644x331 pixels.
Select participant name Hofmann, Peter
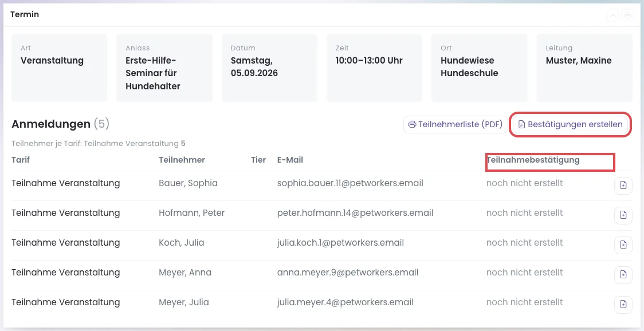[x=192, y=213]
